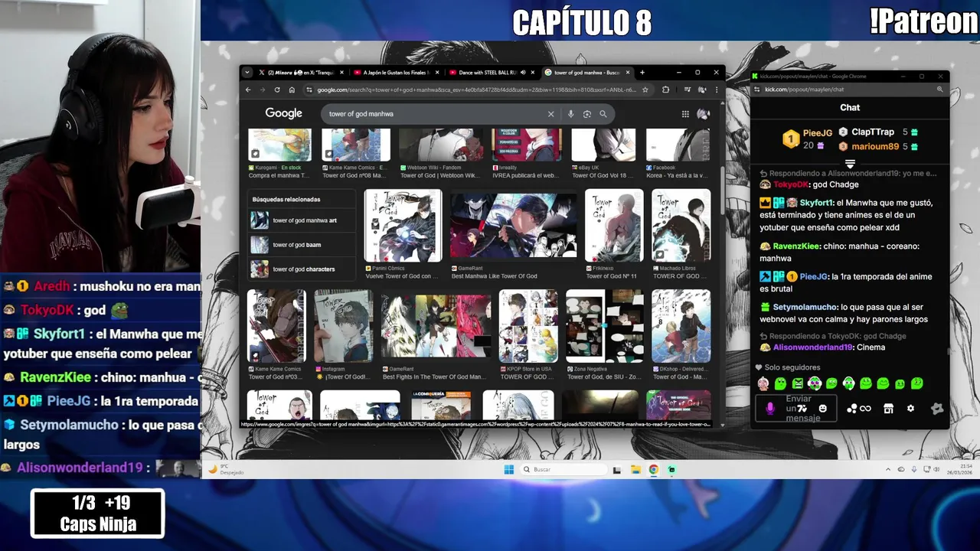Collapse the gift leaderboard arrow in chat

[x=850, y=164]
